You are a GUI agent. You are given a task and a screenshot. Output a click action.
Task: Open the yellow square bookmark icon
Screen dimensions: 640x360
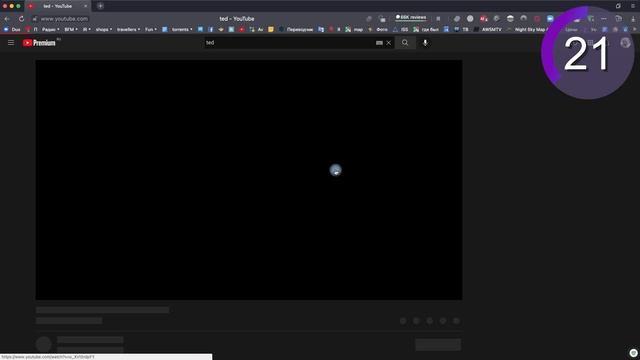point(271,29)
